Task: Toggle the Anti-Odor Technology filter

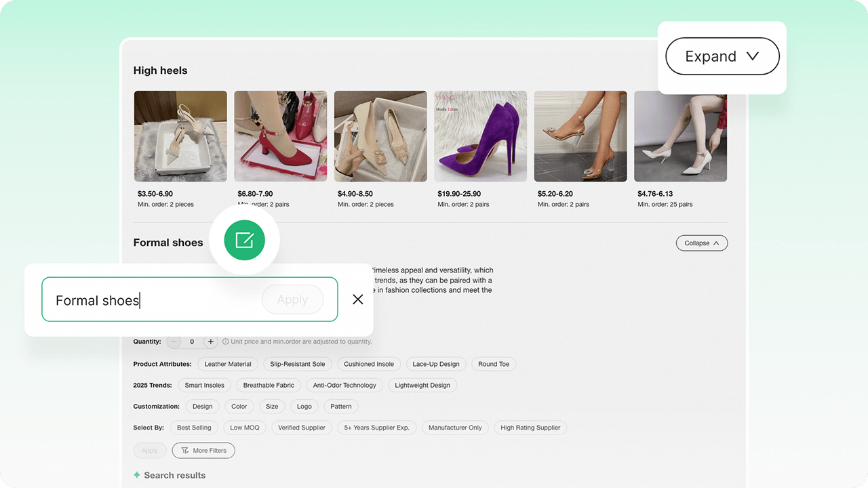Action: point(344,385)
